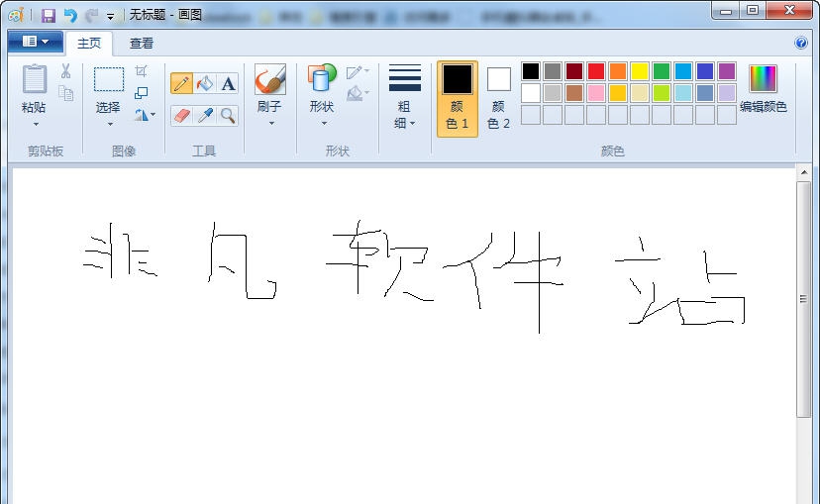The height and width of the screenshot is (504, 820).
Task: Pick the dark red color swatch
Action: [574, 71]
